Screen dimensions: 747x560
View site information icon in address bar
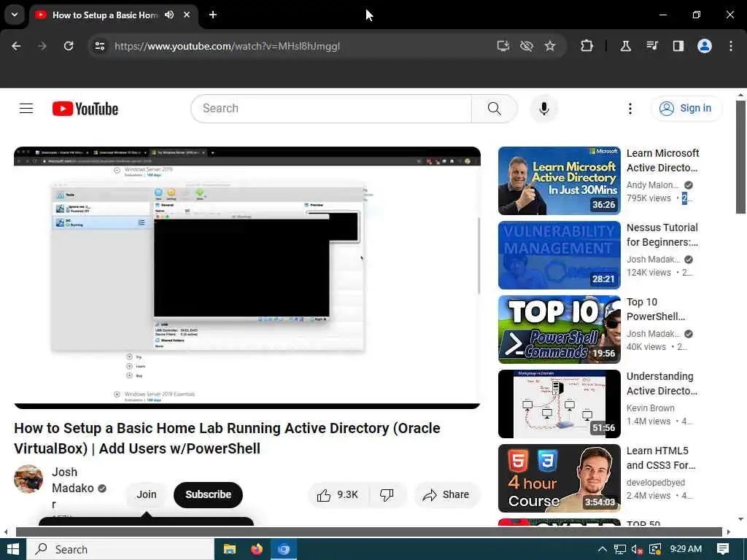(99, 46)
